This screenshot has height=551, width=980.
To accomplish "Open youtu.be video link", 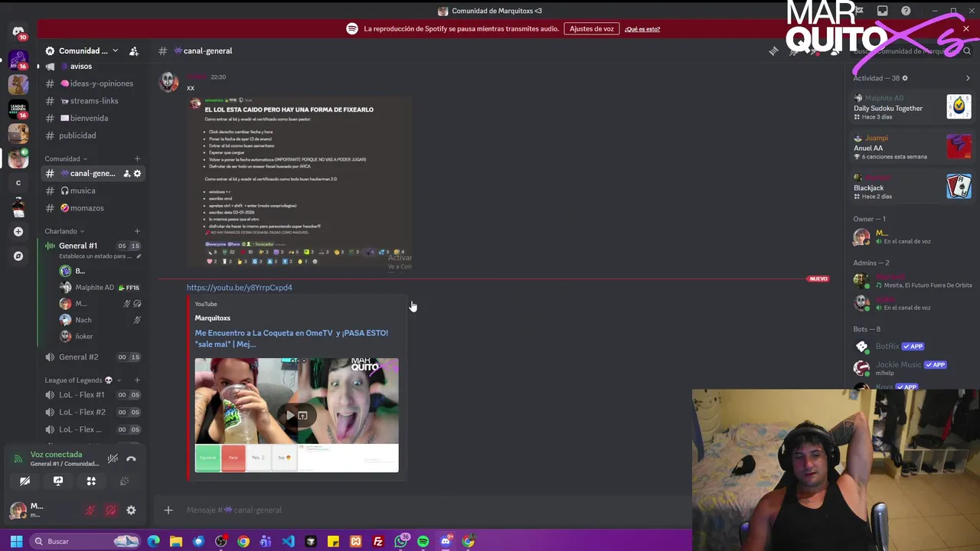I will pos(239,288).
